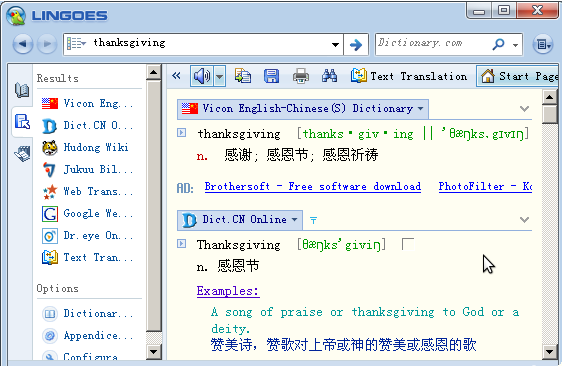The width and height of the screenshot is (562, 366).
Task: Expand the Vicon thanksgiving entry arrow
Action: pos(182,133)
